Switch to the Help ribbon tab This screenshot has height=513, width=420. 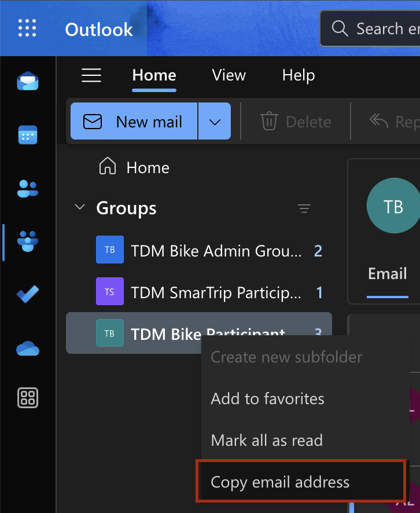299,75
